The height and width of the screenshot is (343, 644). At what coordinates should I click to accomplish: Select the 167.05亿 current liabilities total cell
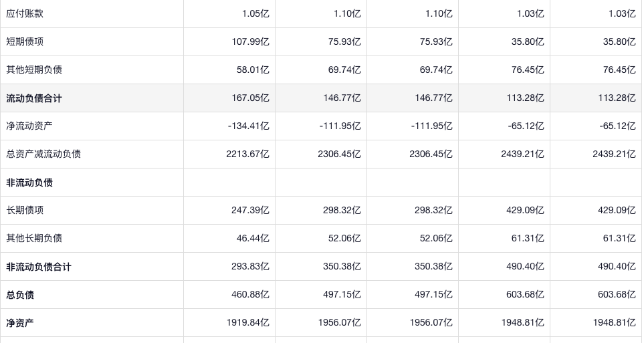pyautogui.click(x=250, y=98)
